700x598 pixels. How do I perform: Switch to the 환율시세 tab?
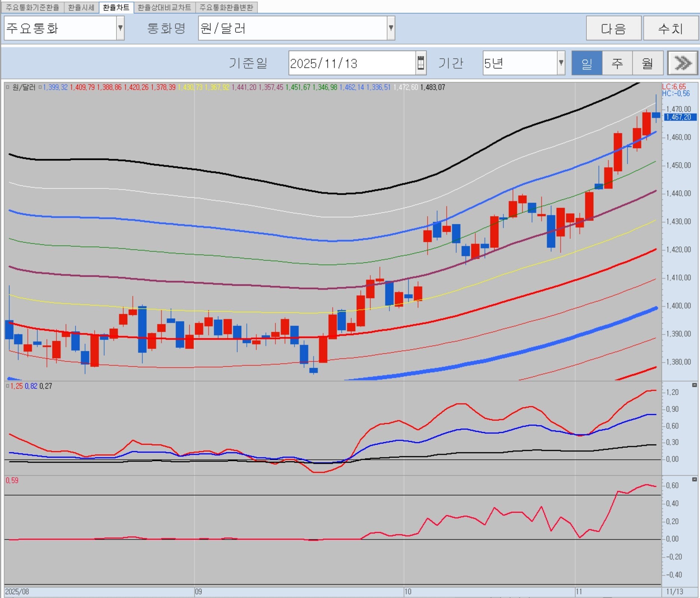[x=81, y=7]
